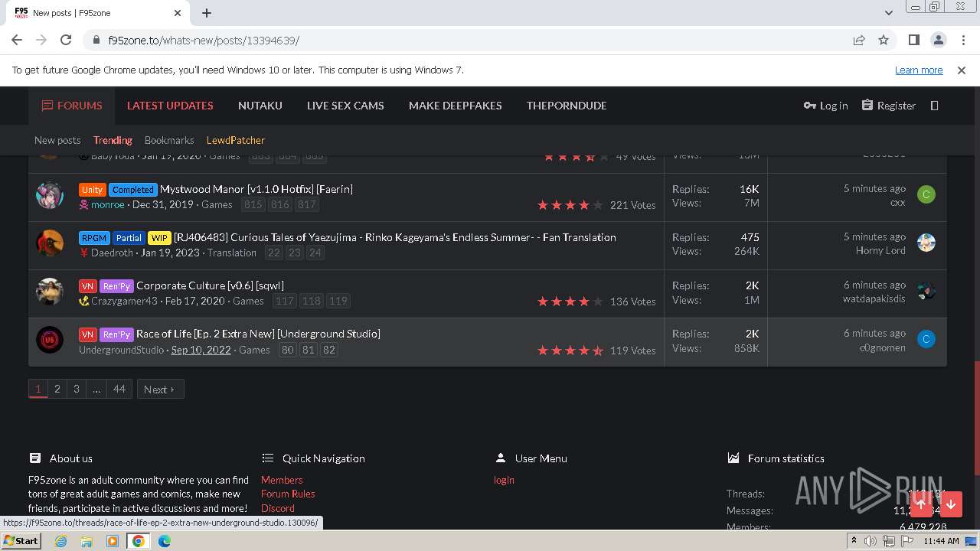
Task: Click the Register link
Action: pyautogui.click(x=888, y=106)
